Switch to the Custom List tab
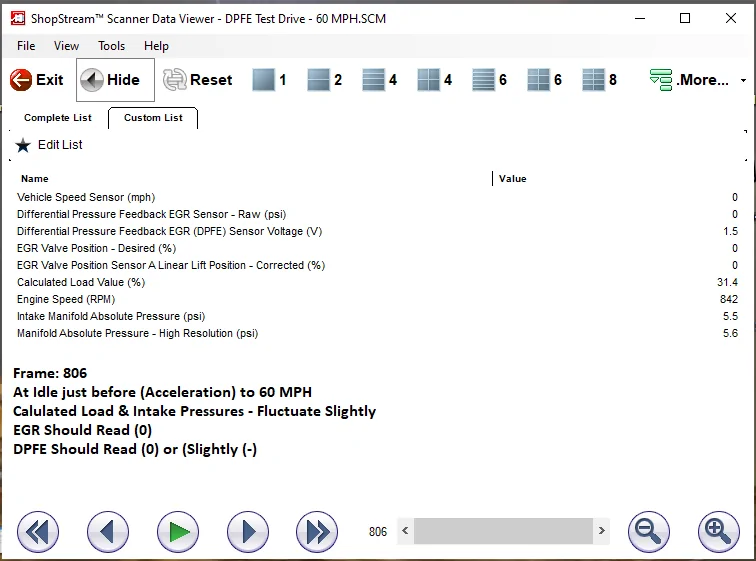The image size is (756, 561). [153, 118]
